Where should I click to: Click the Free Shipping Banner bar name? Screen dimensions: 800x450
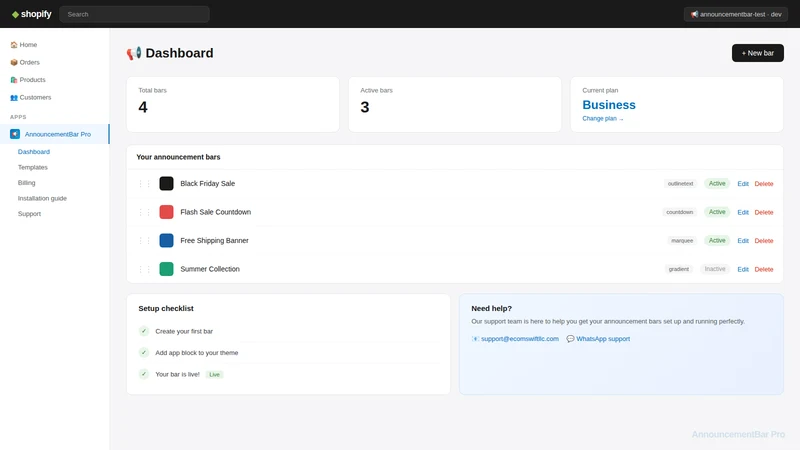coord(214,241)
